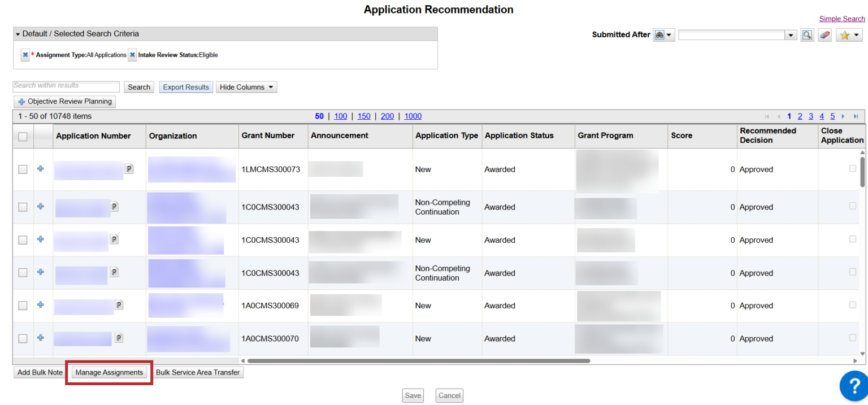
Task: Click the magnifier search icon near Submitted After
Action: (807, 35)
